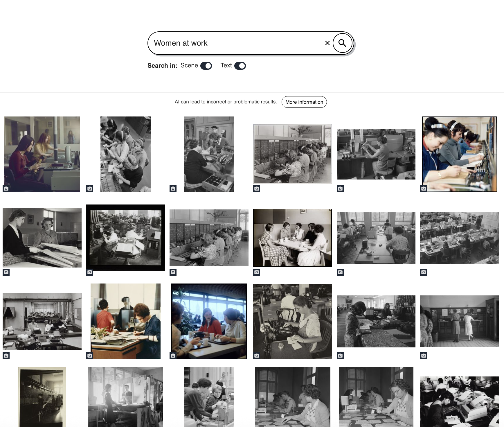Click the camera icon under the cash register photo
The image size is (504, 427).
pos(173,189)
